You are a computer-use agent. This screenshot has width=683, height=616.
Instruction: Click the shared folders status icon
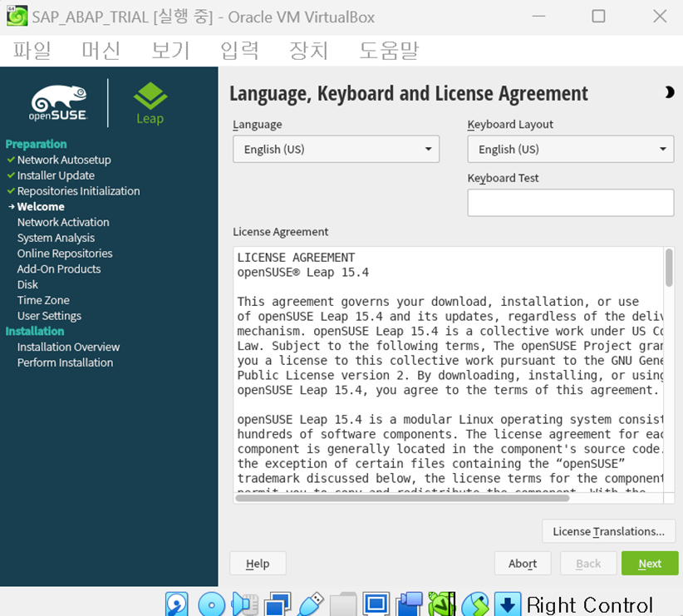pos(343,604)
